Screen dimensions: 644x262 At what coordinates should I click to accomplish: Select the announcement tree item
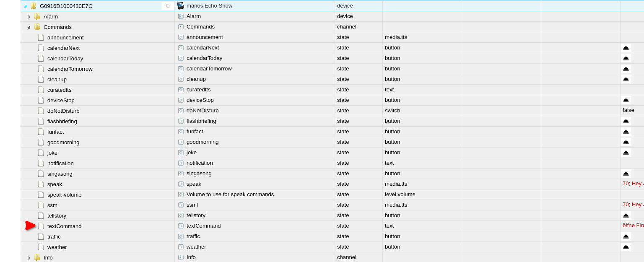pos(65,37)
